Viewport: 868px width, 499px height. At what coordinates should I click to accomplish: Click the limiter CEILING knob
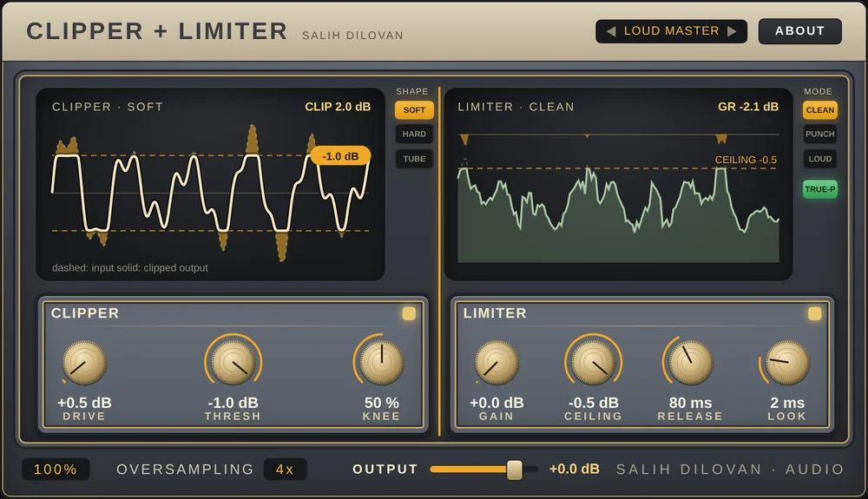(x=594, y=363)
